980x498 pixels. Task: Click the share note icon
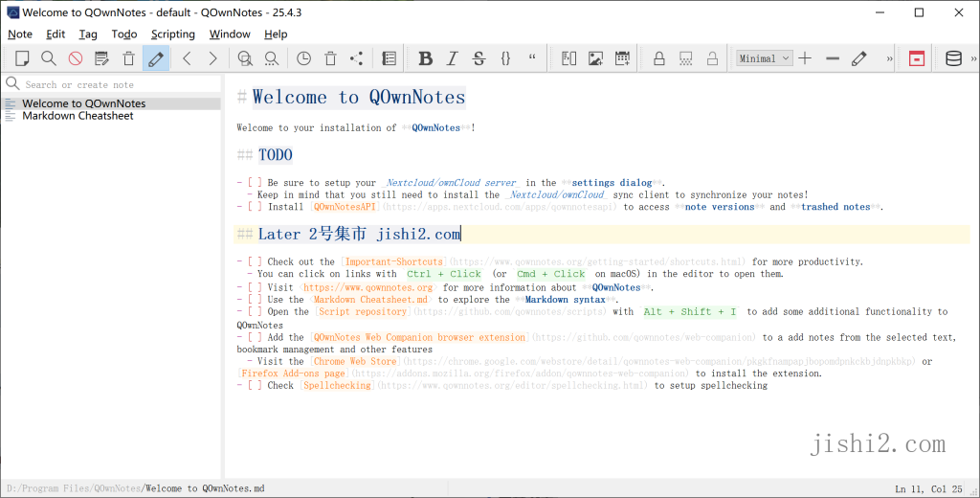(356, 58)
